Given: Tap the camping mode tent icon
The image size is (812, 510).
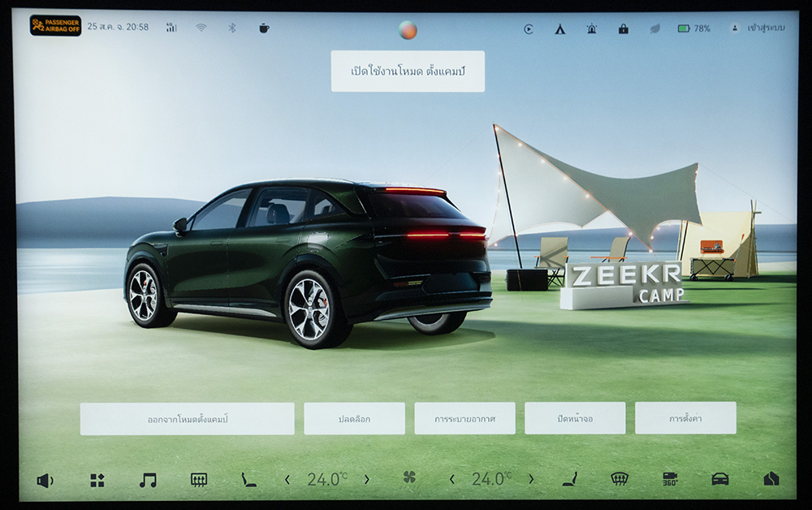Looking at the screenshot, I should click(560, 28).
